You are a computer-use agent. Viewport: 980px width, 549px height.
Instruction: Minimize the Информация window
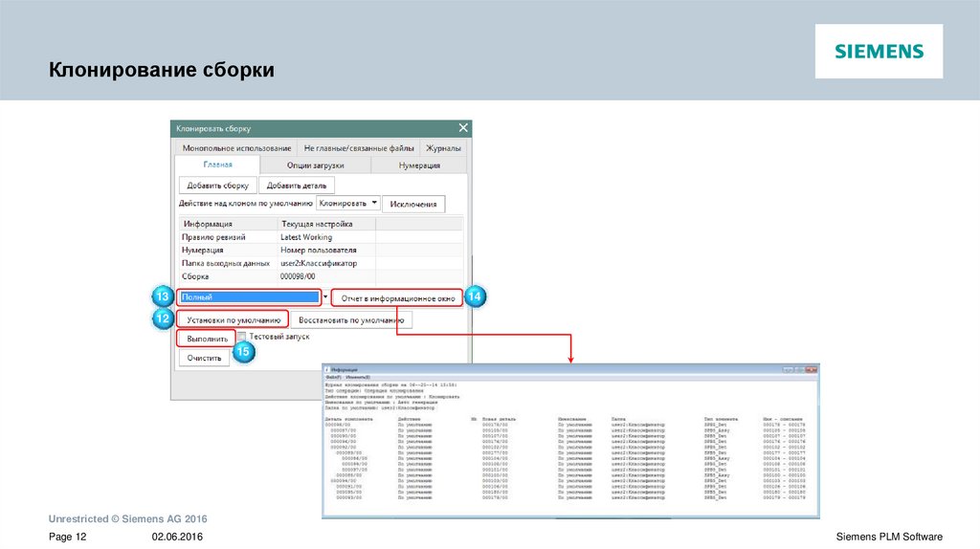pyautogui.click(x=786, y=369)
